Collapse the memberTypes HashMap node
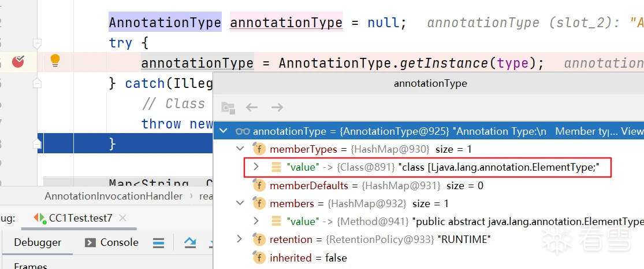The height and width of the screenshot is (269, 644). (x=240, y=149)
